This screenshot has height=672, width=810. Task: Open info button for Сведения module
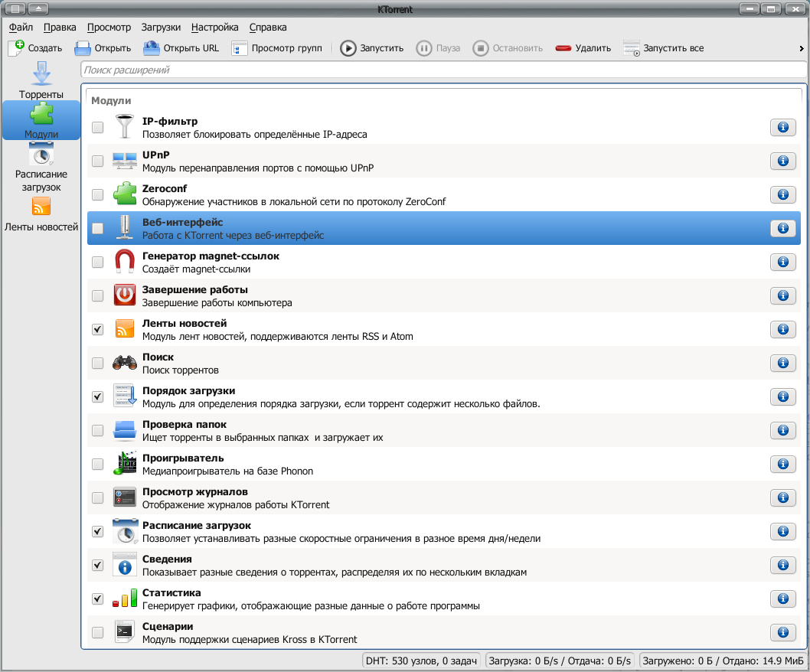pyautogui.click(x=782, y=565)
